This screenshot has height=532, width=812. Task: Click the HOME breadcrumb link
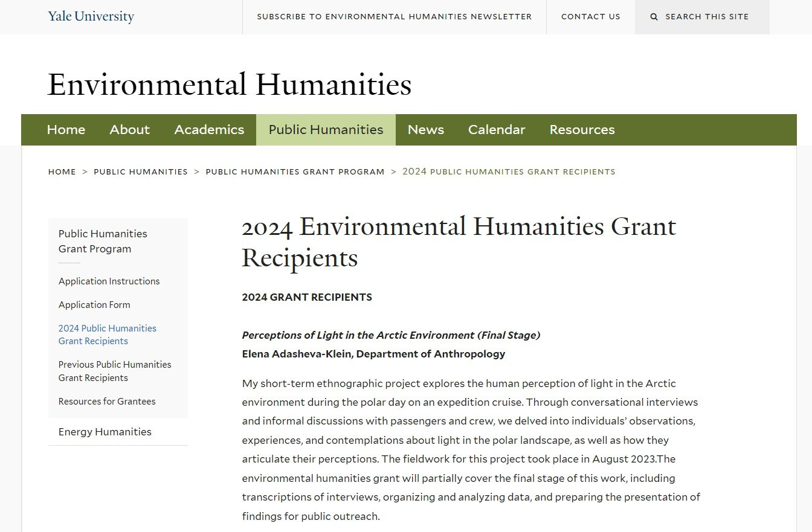point(62,171)
